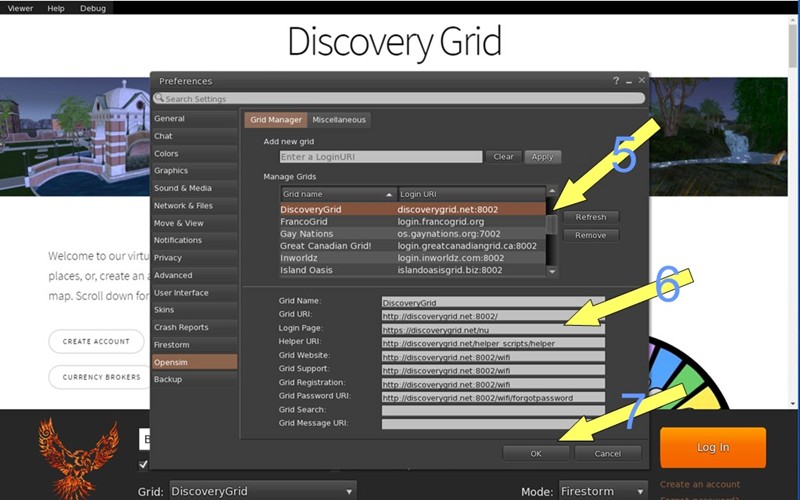Viewport: 800px width, 500px height.
Task: Open the Help menu
Action: click(x=56, y=8)
